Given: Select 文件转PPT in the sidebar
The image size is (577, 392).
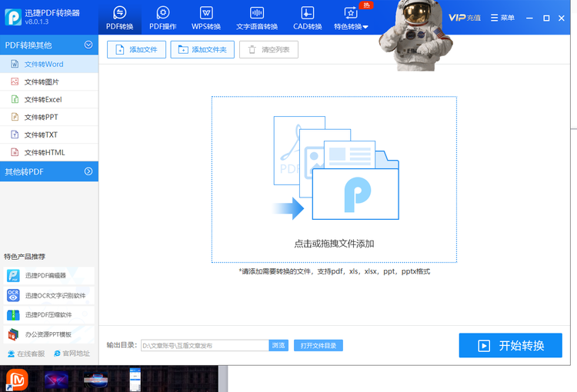Looking at the screenshot, I should pyautogui.click(x=49, y=117).
